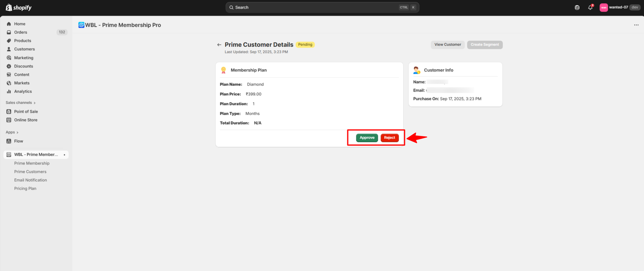644x271 pixels.
Task: Click the ₹399.00 plan price
Action: click(x=254, y=94)
